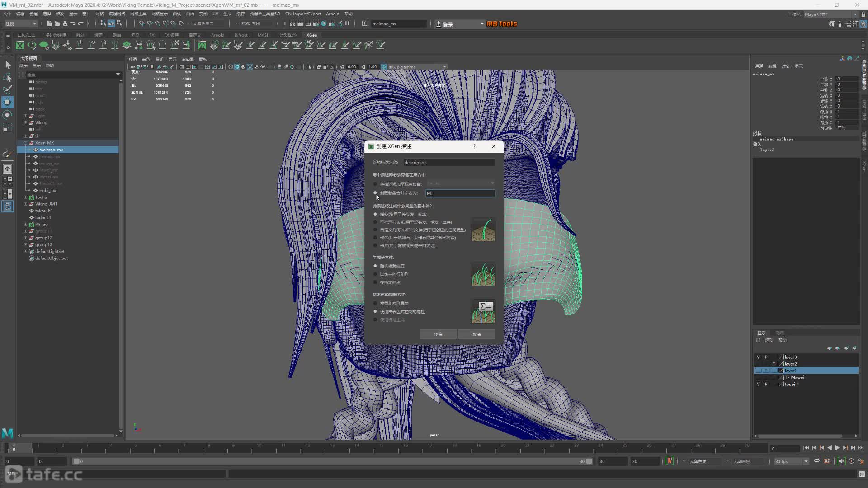The image size is (868, 488).
Task: Switch to the FX shelf tab
Action: tap(151, 35)
